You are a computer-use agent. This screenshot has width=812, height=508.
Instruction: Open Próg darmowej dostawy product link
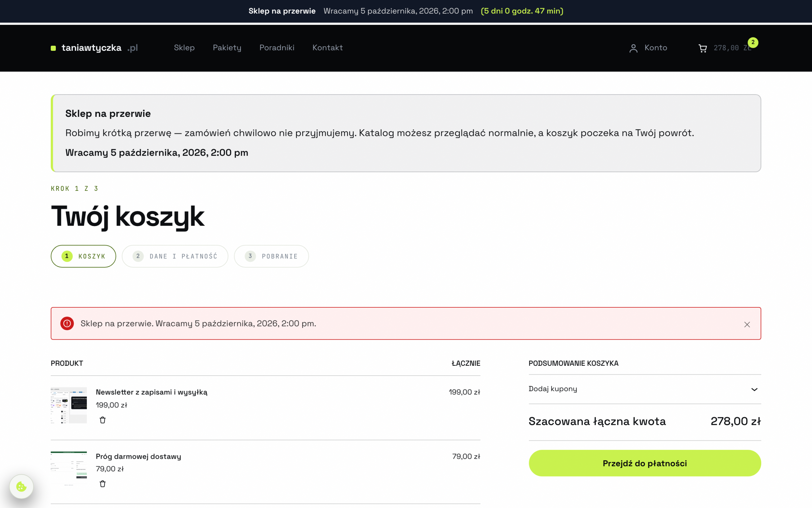(x=138, y=456)
